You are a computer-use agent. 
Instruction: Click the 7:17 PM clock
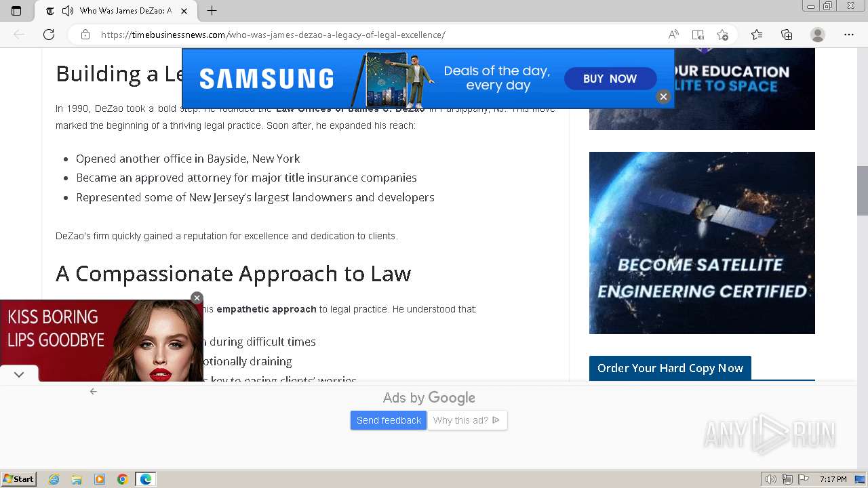pyautogui.click(x=833, y=479)
